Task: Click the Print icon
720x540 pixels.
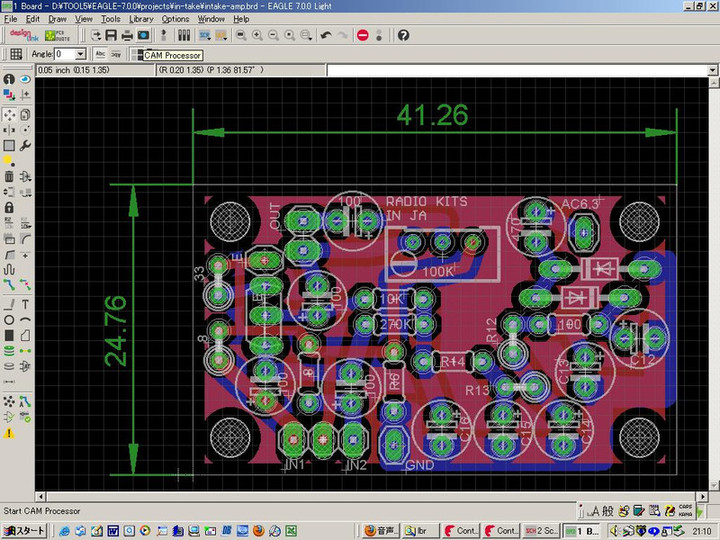Action: click(128, 35)
